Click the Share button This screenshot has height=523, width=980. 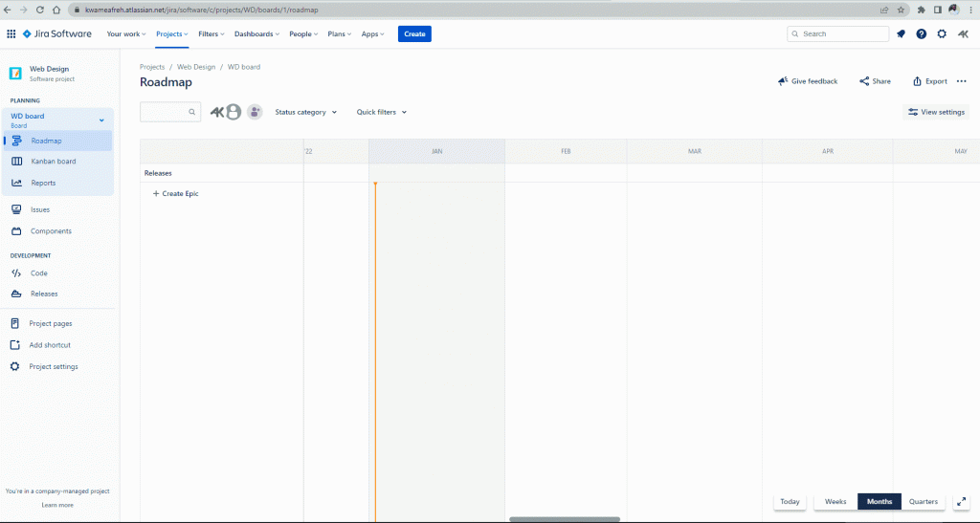tap(875, 81)
